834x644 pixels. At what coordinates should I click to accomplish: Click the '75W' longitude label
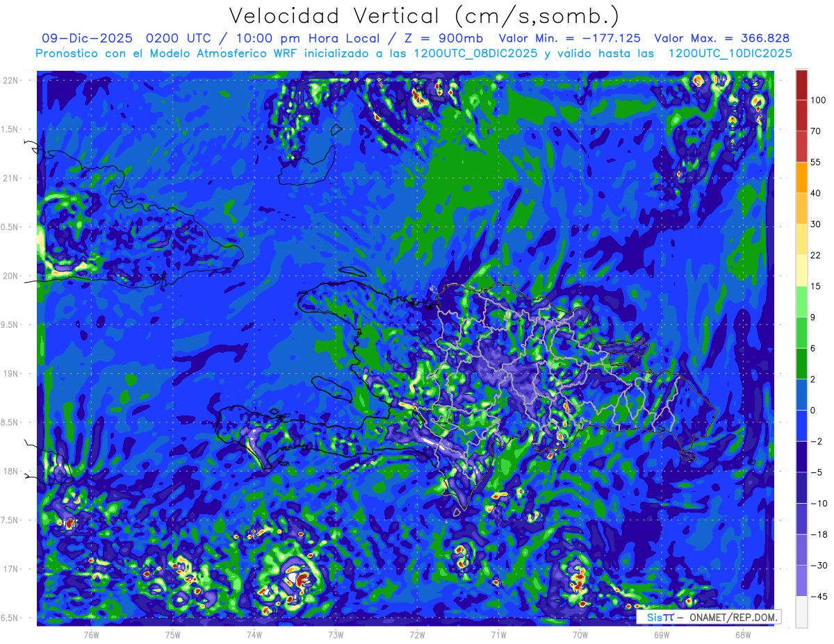click(x=173, y=634)
